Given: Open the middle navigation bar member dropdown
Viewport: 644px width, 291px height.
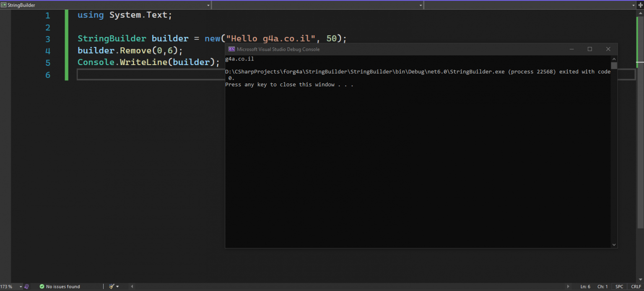Looking at the screenshot, I should pyautogui.click(x=421, y=5).
